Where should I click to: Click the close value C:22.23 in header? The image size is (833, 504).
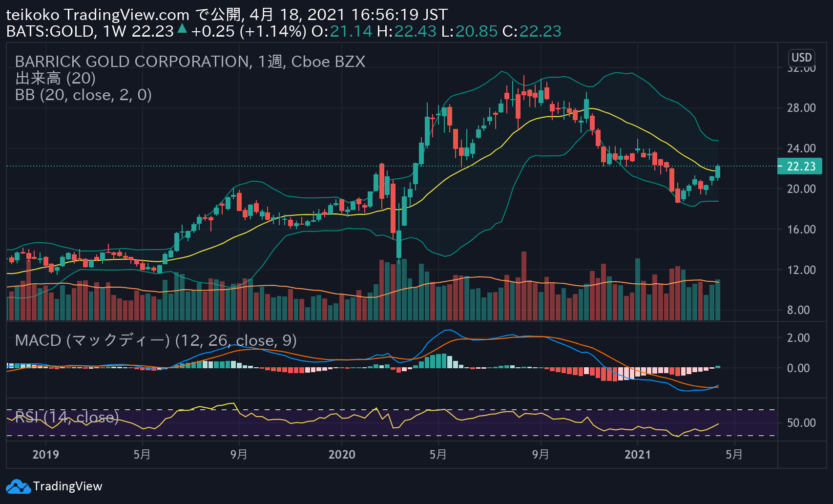click(x=532, y=31)
